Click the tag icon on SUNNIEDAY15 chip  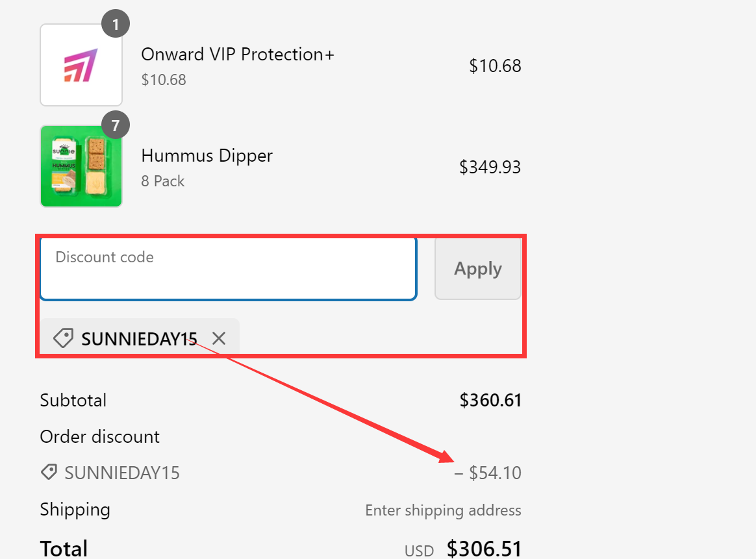pos(63,338)
